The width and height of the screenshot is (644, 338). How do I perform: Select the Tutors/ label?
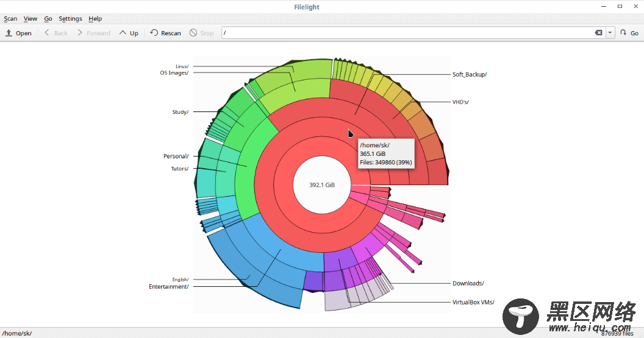179,169
